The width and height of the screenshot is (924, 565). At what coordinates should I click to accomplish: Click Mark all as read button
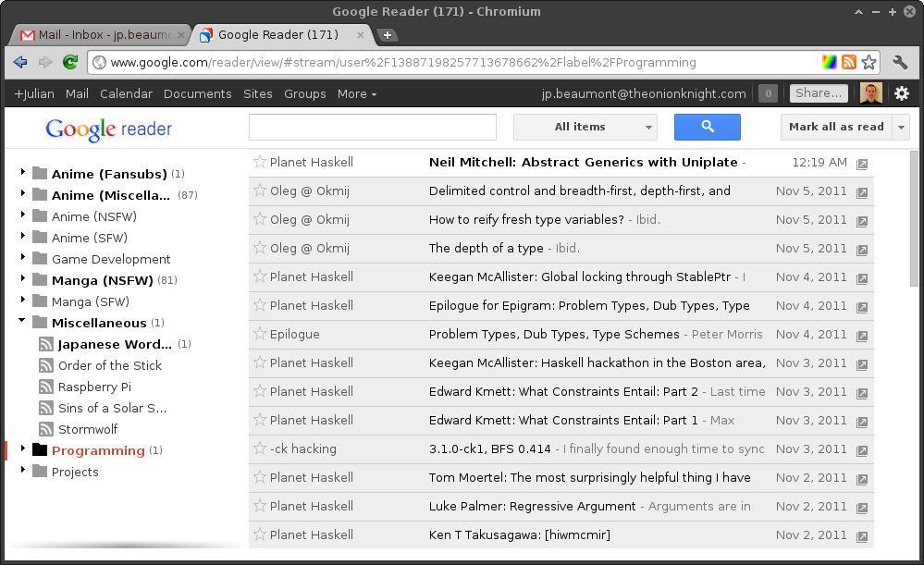click(x=836, y=127)
